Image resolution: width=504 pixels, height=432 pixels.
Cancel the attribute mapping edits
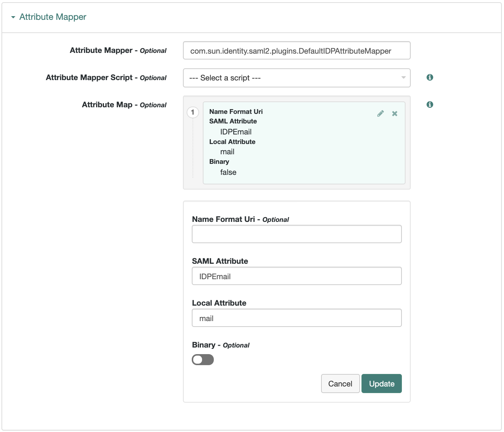340,384
